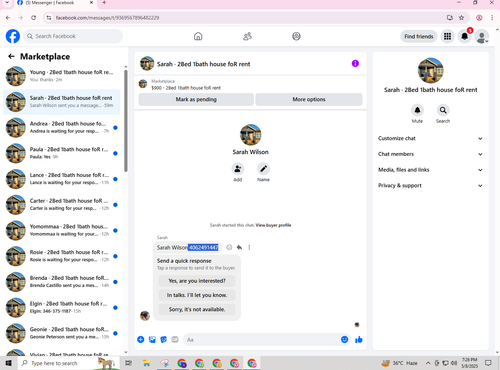Click the chat list scrollbar

[126, 121]
